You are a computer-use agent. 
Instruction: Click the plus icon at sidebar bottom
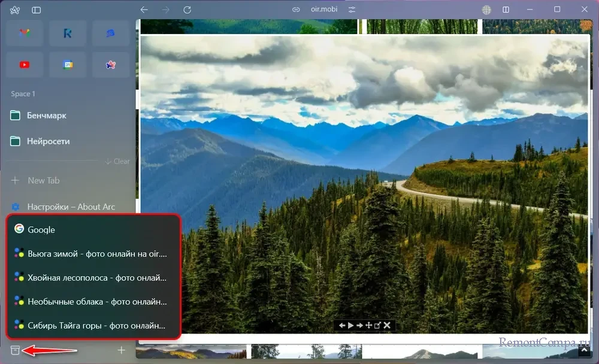122,350
